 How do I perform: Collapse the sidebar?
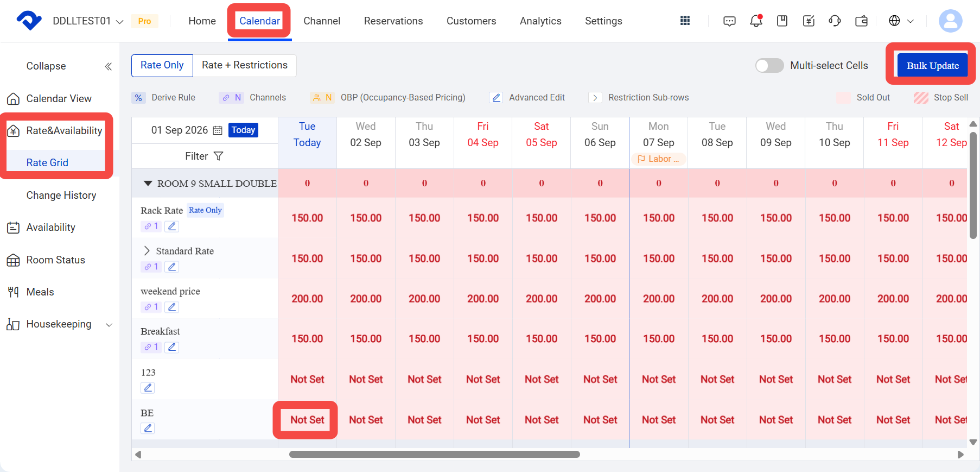pyautogui.click(x=108, y=66)
